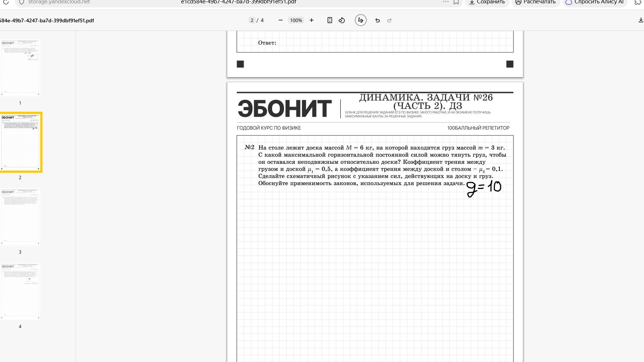Click the fit-to-page icon
Viewport: 644px width, 362px height.
point(330,20)
